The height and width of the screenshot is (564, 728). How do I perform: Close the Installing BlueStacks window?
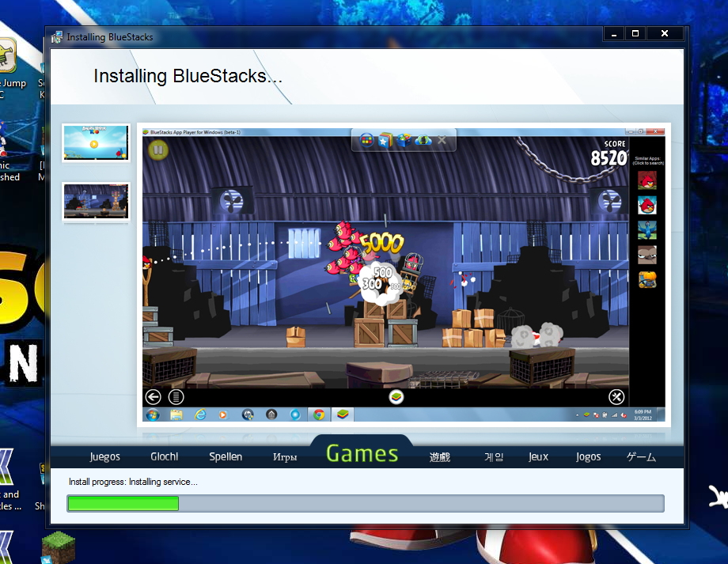665,34
